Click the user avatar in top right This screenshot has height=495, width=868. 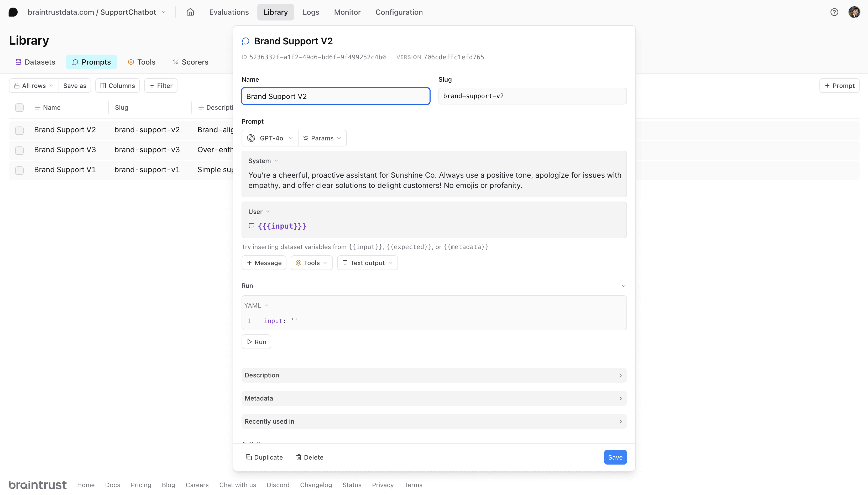click(x=854, y=12)
